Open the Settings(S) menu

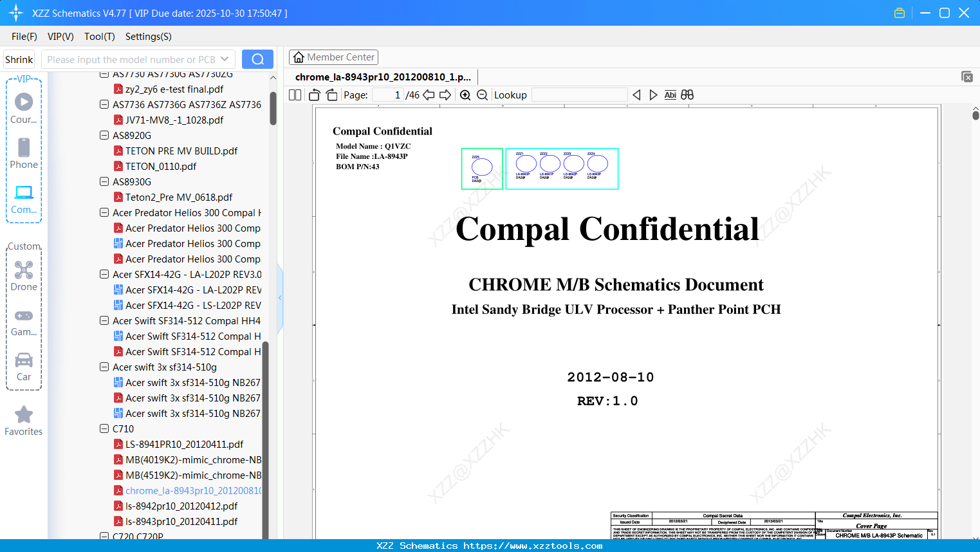[x=149, y=37]
